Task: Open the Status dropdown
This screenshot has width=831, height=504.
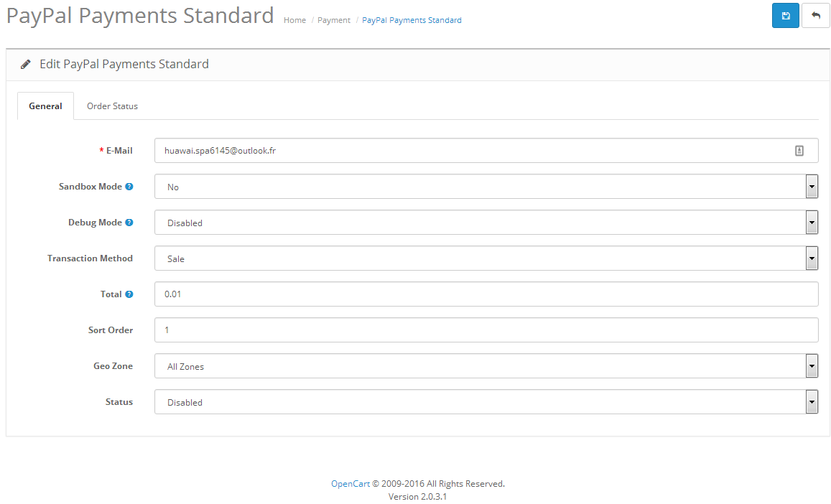Action: click(x=486, y=402)
